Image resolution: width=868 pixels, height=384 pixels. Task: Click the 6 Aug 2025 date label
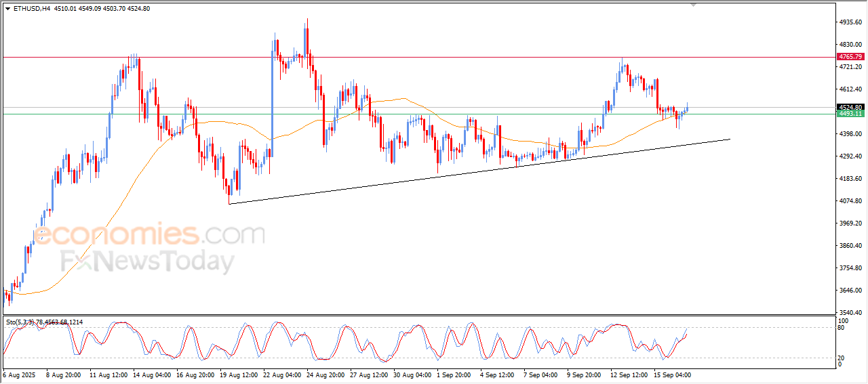[x=18, y=375]
